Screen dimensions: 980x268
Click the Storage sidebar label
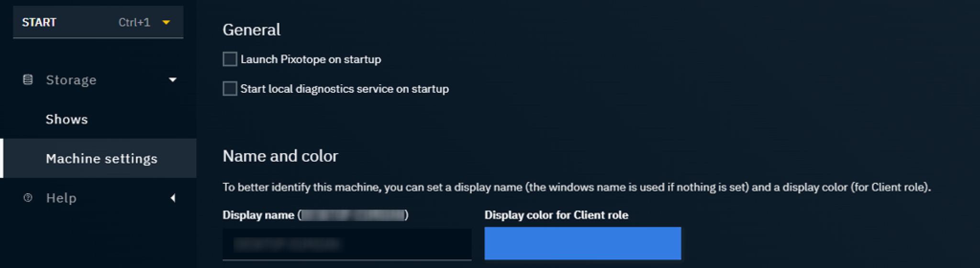point(71,79)
